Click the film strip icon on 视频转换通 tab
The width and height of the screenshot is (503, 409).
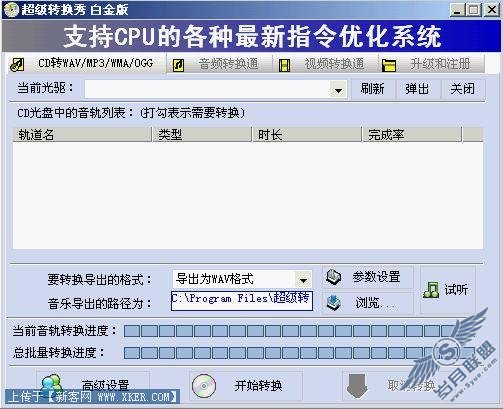coord(284,65)
